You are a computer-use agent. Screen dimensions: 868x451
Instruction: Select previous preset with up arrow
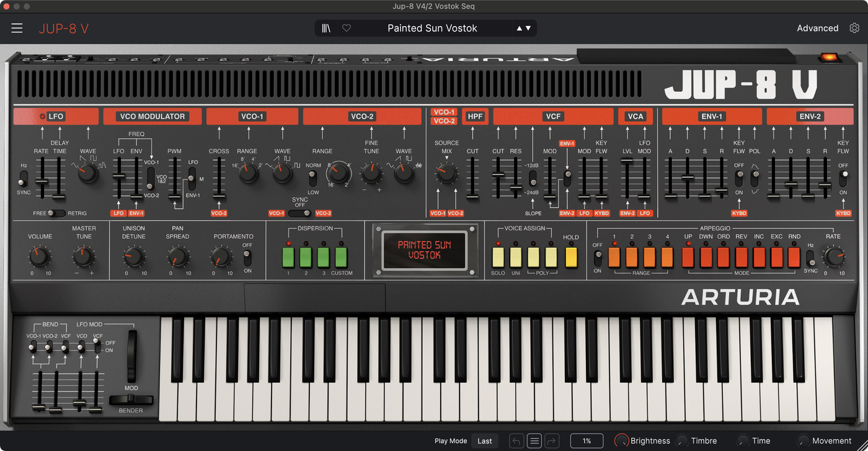[520, 28]
